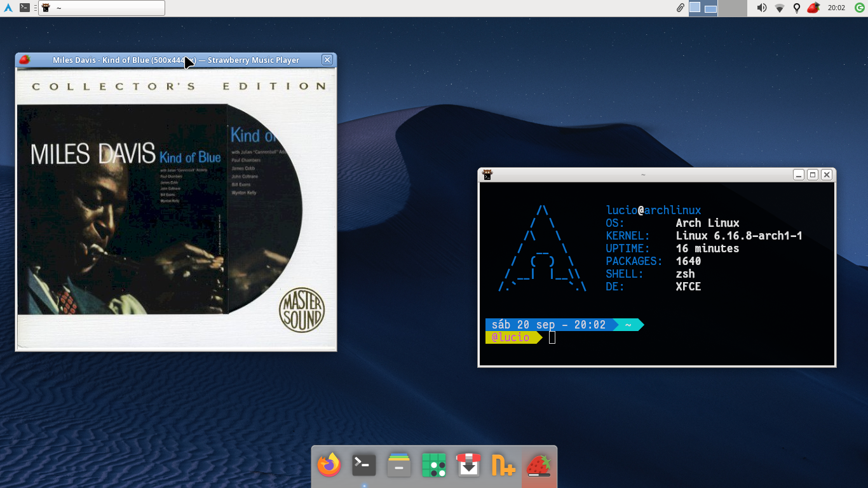868x488 pixels.
Task: Open the Arch Linux applications menu
Action: 8,8
